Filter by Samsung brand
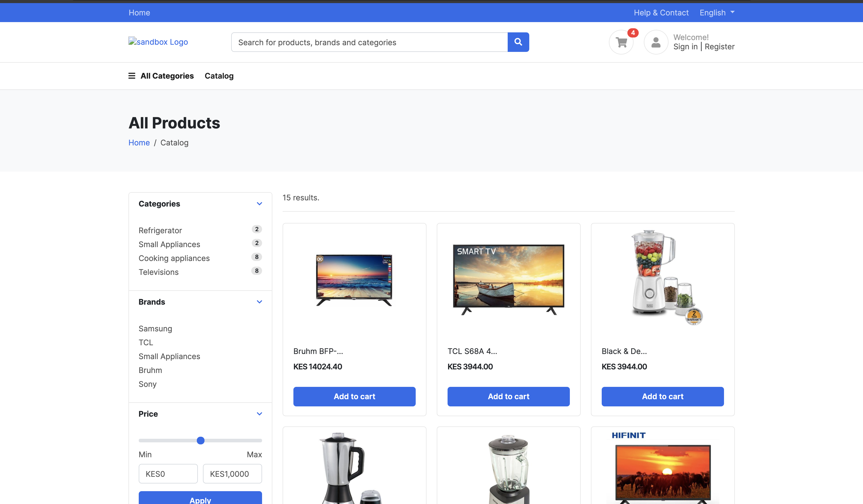This screenshot has height=504, width=863. click(x=155, y=329)
